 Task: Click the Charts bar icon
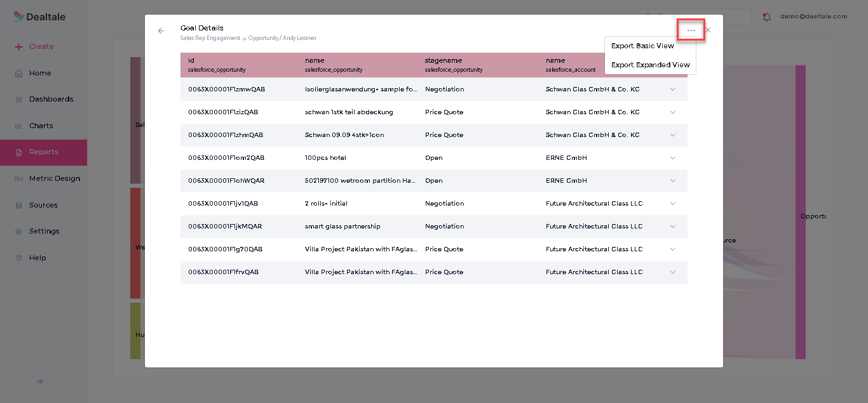tap(18, 126)
